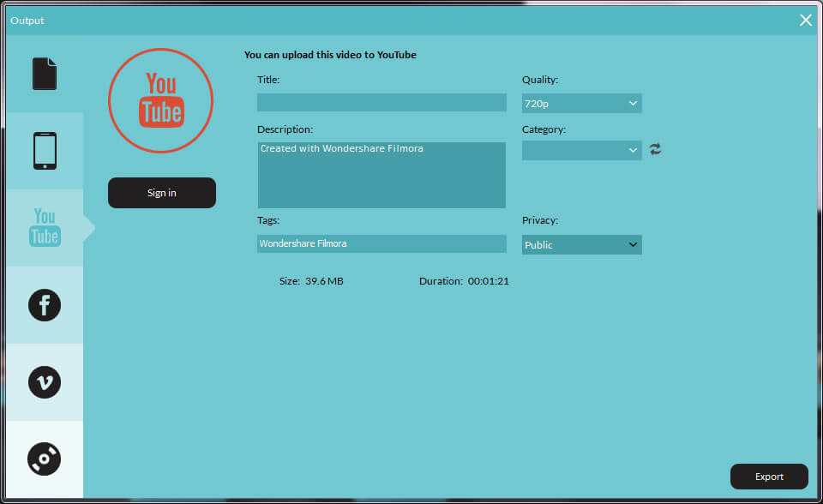Open the Format output tab with file icon
Screen dimensions: 823x504
coord(45,74)
